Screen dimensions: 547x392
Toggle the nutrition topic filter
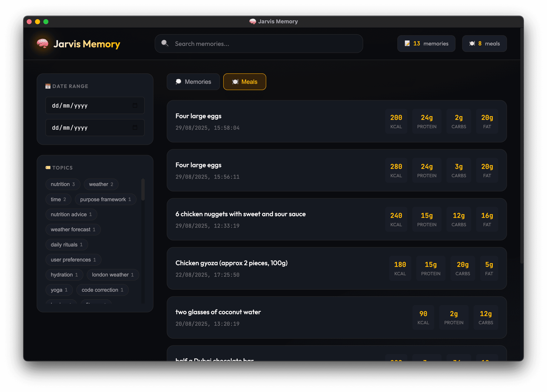63,184
